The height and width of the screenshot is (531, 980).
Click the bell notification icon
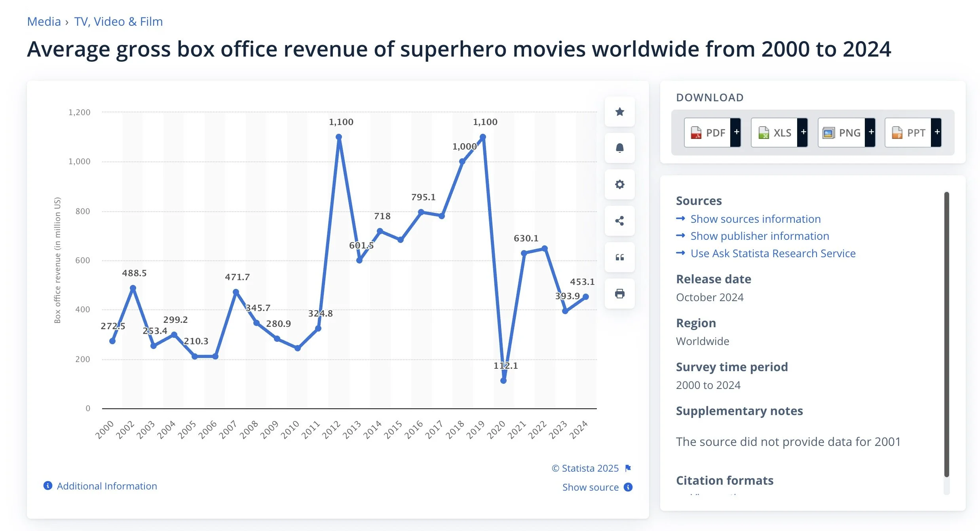619,148
